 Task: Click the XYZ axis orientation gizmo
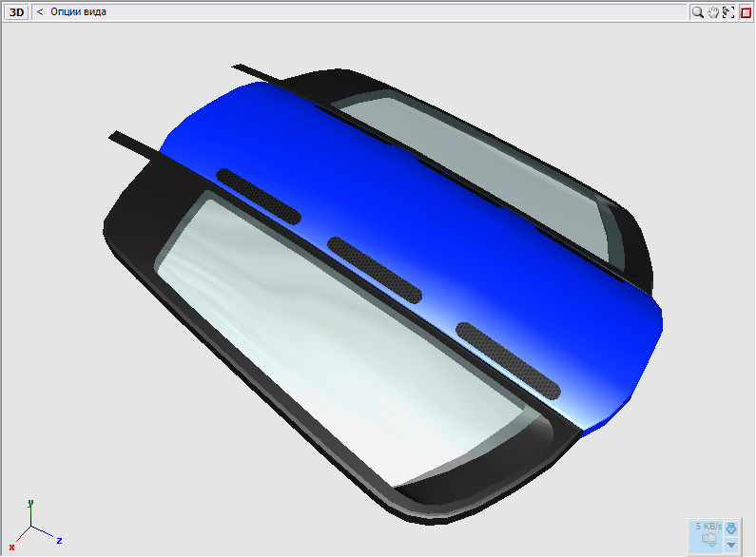pos(35,527)
